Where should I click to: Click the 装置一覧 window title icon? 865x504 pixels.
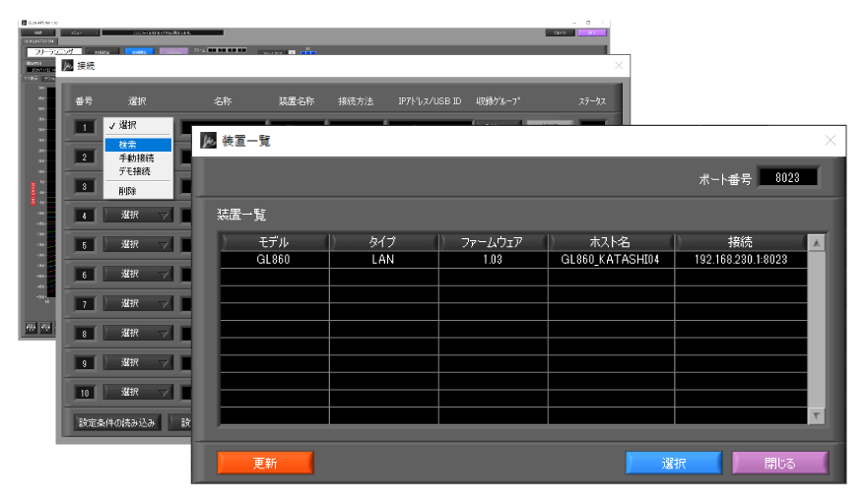coord(208,141)
